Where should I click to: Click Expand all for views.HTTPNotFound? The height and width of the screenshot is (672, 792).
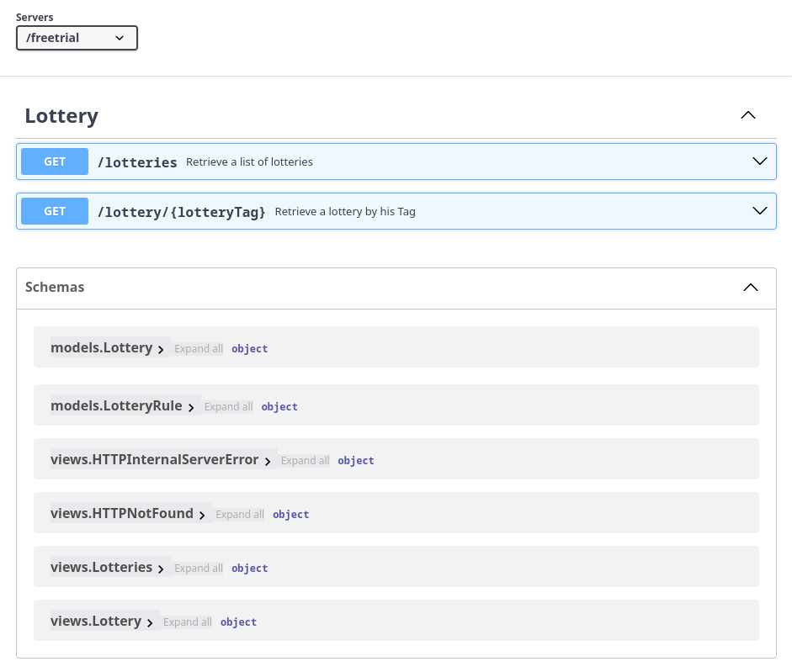(x=240, y=515)
